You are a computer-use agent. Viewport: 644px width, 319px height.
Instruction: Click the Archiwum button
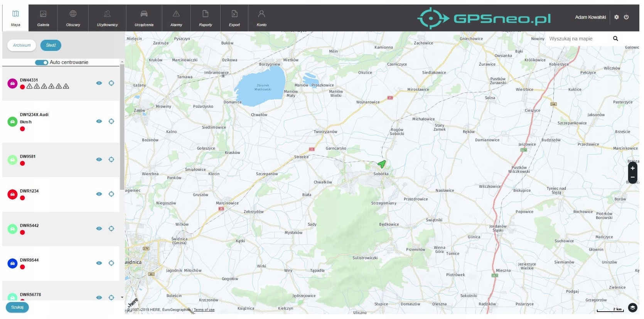(22, 45)
